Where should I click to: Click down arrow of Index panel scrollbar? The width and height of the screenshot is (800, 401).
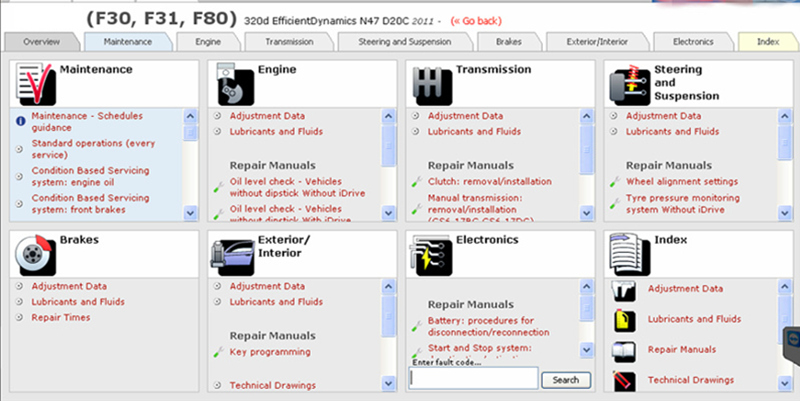point(785,383)
